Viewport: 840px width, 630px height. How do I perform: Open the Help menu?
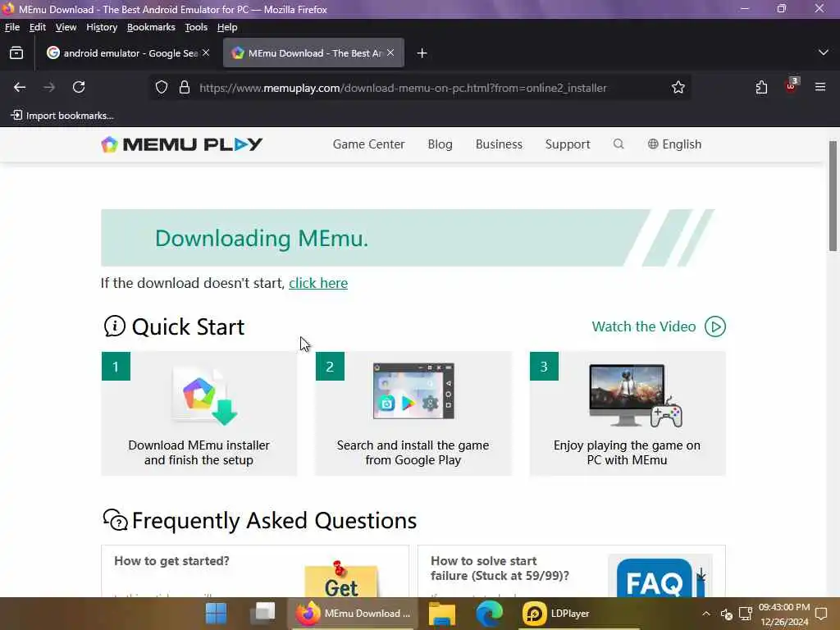click(227, 27)
